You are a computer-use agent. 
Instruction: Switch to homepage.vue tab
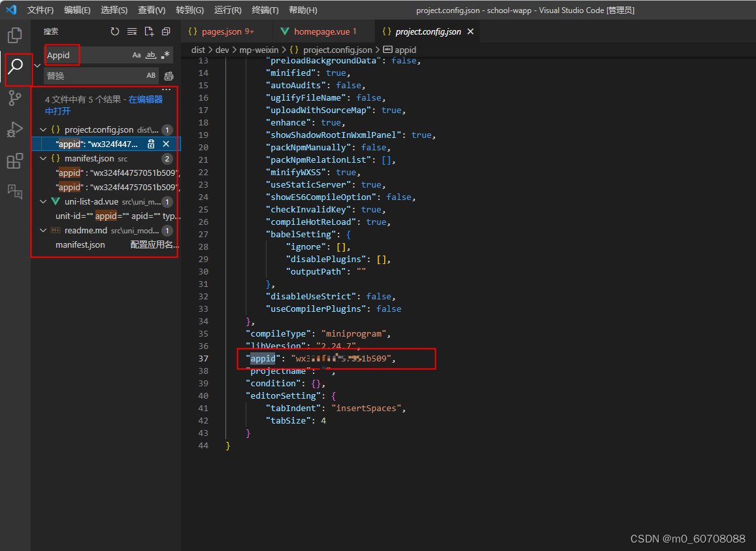324,31
